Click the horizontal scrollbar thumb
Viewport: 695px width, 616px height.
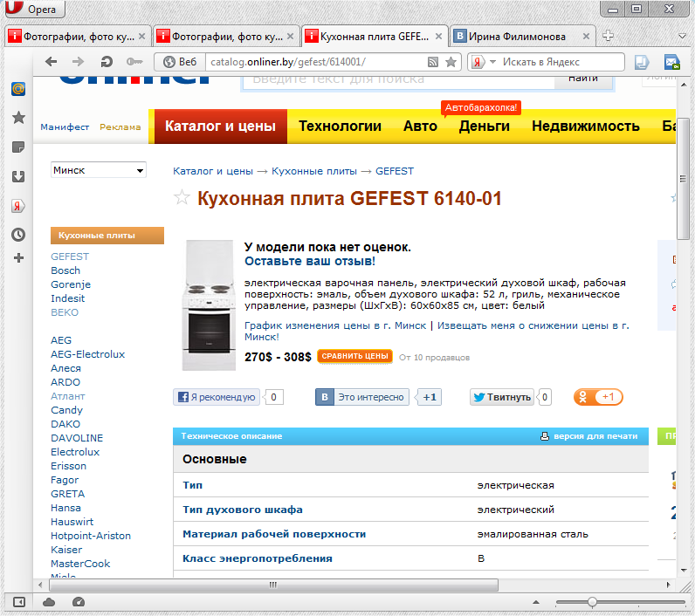[273, 585]
